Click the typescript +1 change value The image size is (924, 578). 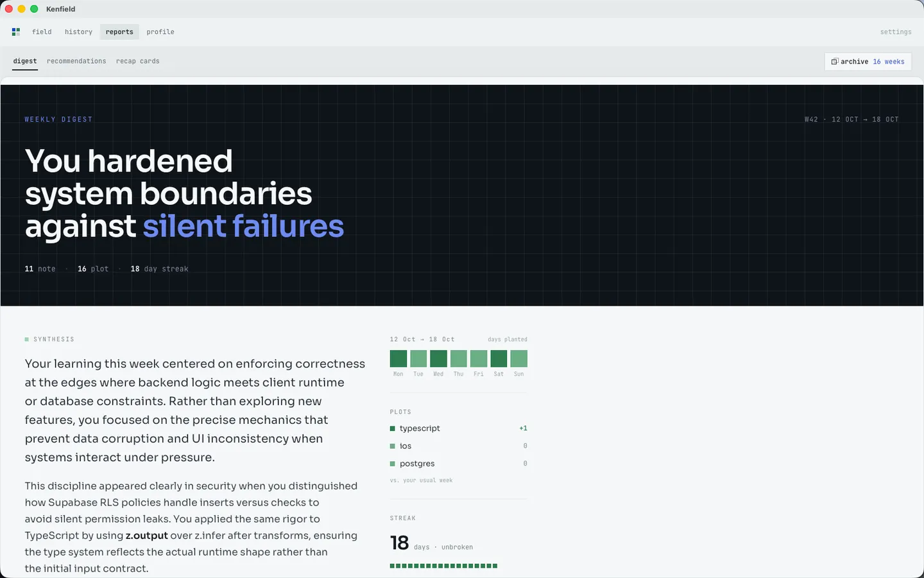523,428
